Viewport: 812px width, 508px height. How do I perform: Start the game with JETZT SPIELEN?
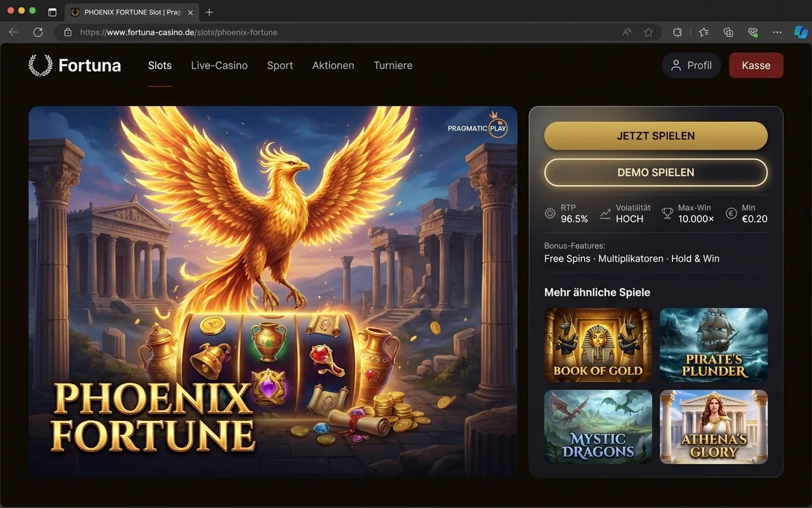tap(656, 136)
